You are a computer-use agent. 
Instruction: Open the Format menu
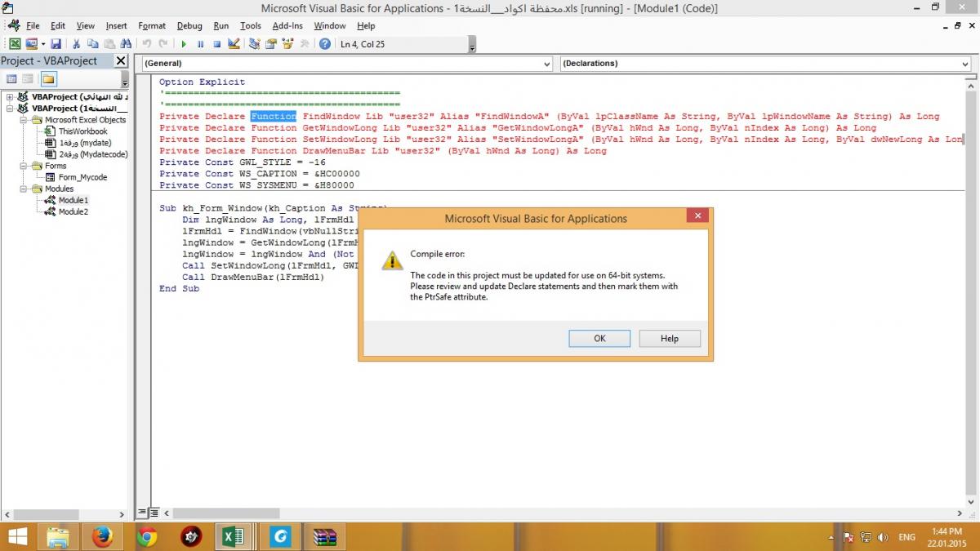click(x=152, y=26)
